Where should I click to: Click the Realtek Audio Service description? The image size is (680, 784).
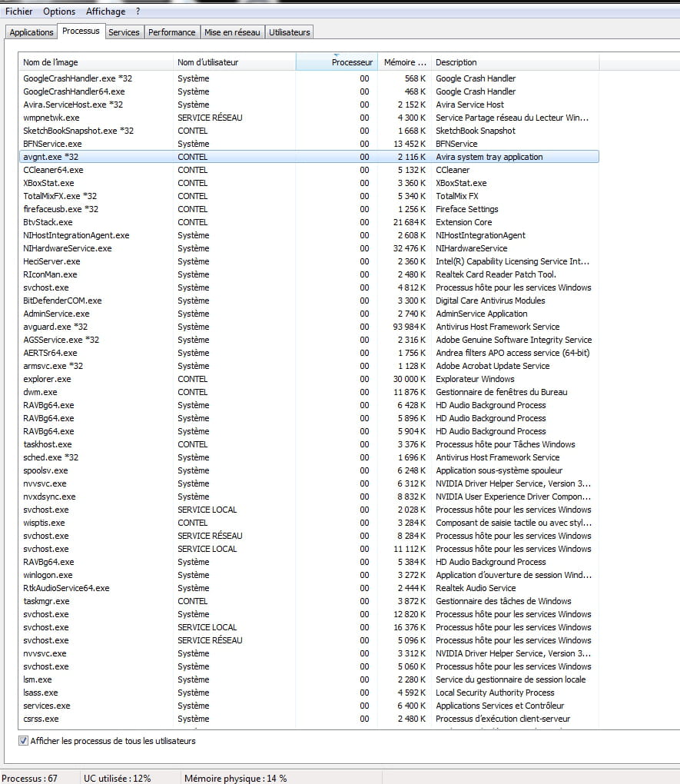tap(476, 588)
